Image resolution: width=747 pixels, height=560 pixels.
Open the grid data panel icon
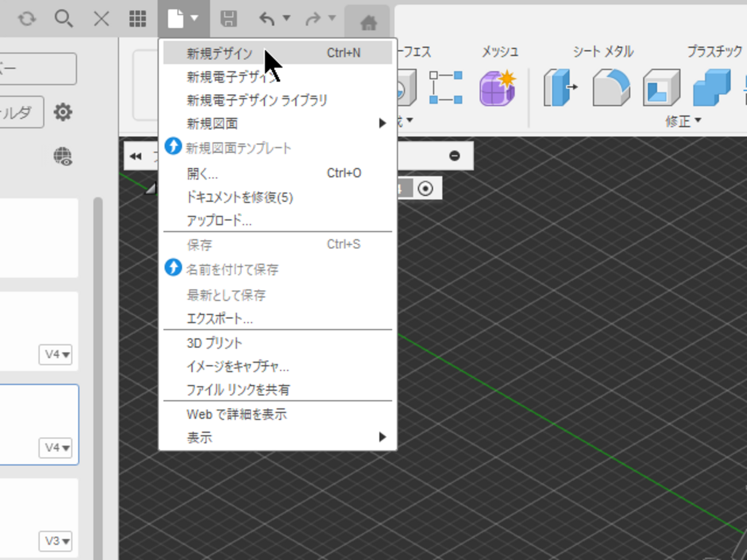[137, 19]
